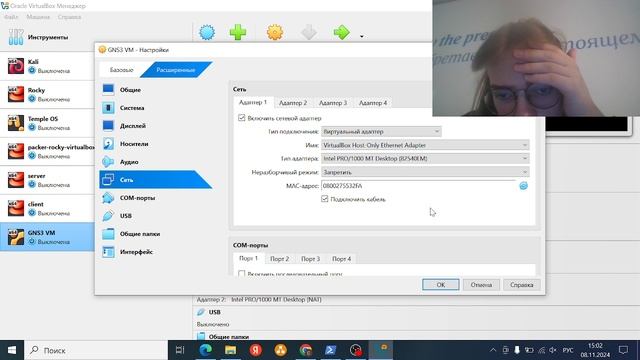Regenerate the MAC address with refresh icon

(523, 186)
